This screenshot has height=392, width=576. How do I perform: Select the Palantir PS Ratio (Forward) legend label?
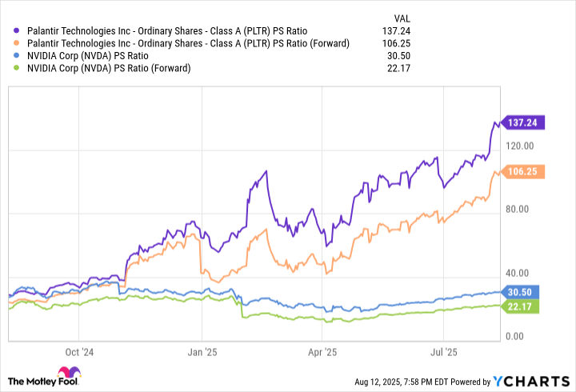tap(188, 43)
